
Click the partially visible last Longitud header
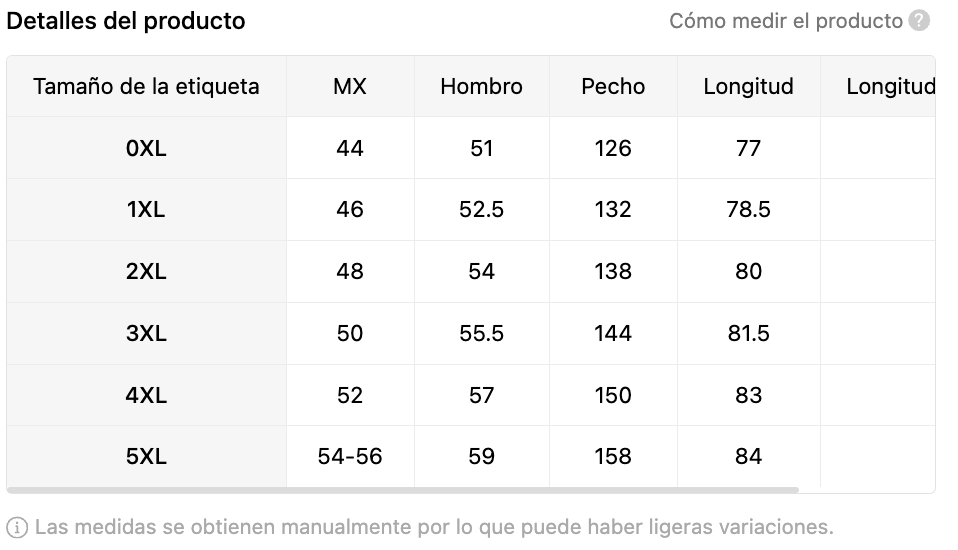point(890,86)
